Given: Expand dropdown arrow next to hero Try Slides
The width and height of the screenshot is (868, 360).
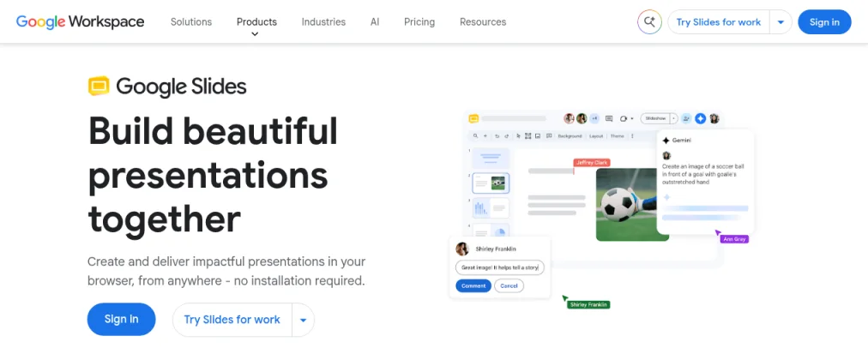Looking at the screenshot, I should pyautogui.click(x=304, y=320).
